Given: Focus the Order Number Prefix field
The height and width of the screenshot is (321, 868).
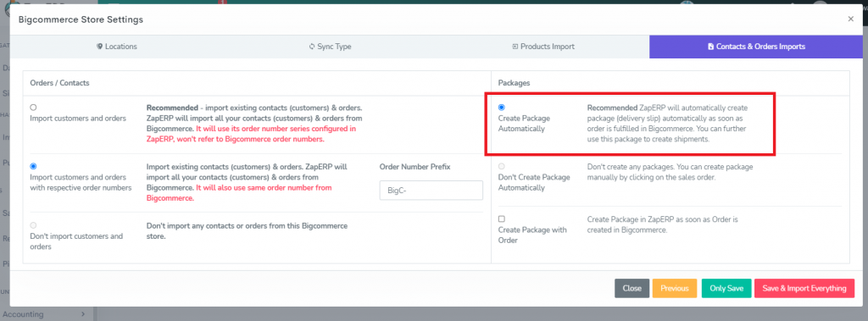Looking at the screenshot, I should tap(431, 191).
